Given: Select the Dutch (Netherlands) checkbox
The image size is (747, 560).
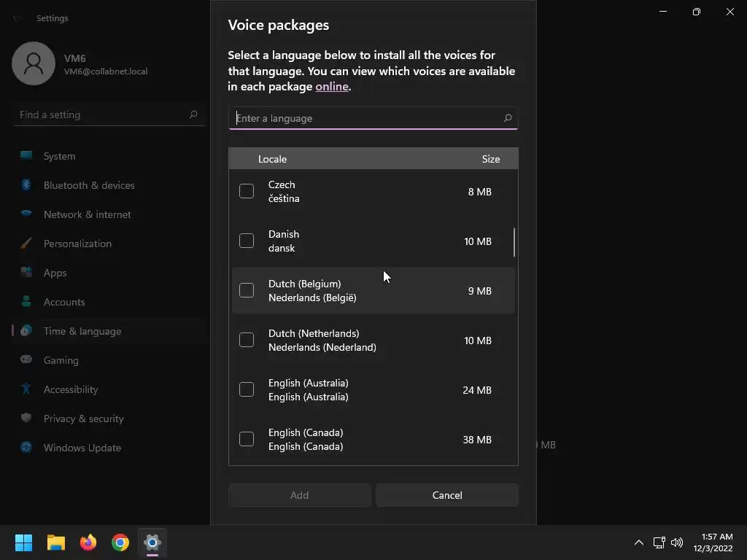Looking at the screenshot, I should click(247, 340).
